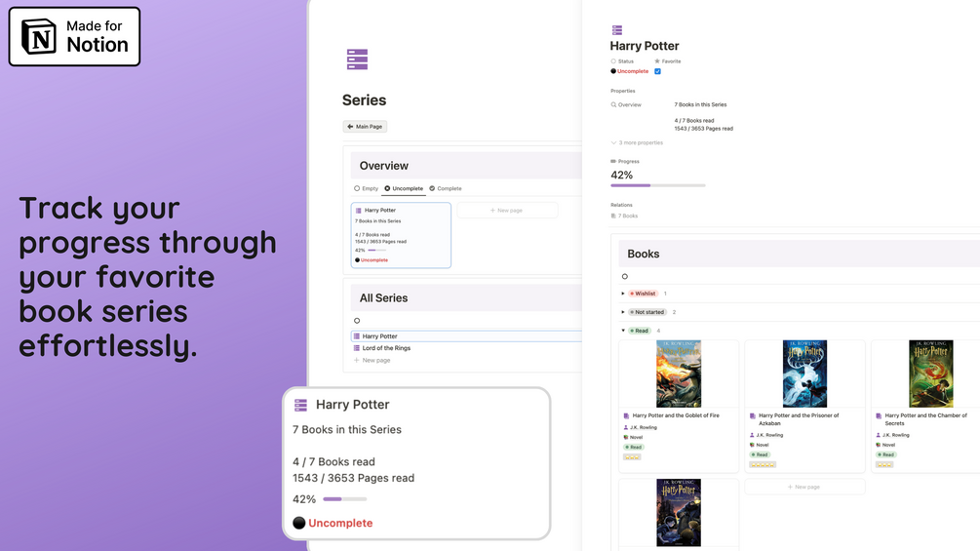
Task: Click page icon beside Goblet of Fire title
Action: (x=626, y=415)
